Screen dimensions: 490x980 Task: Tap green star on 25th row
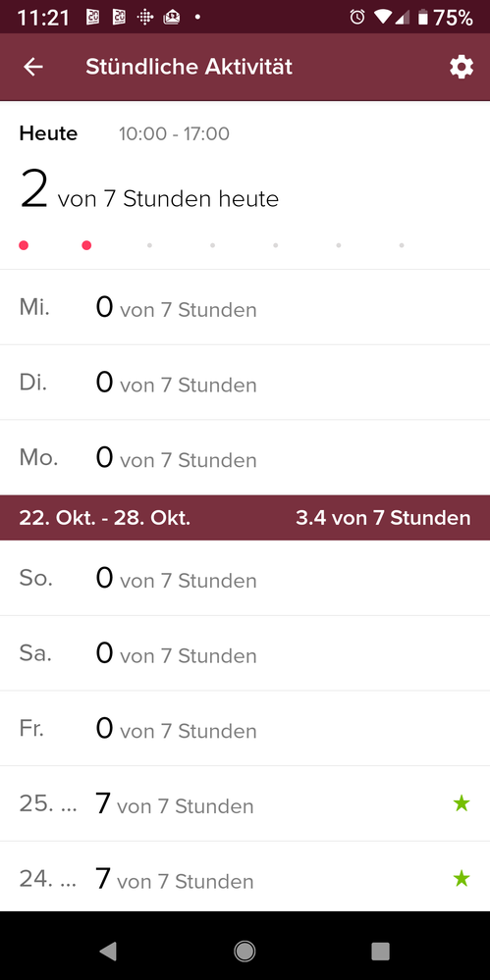[x=462, y=803]
